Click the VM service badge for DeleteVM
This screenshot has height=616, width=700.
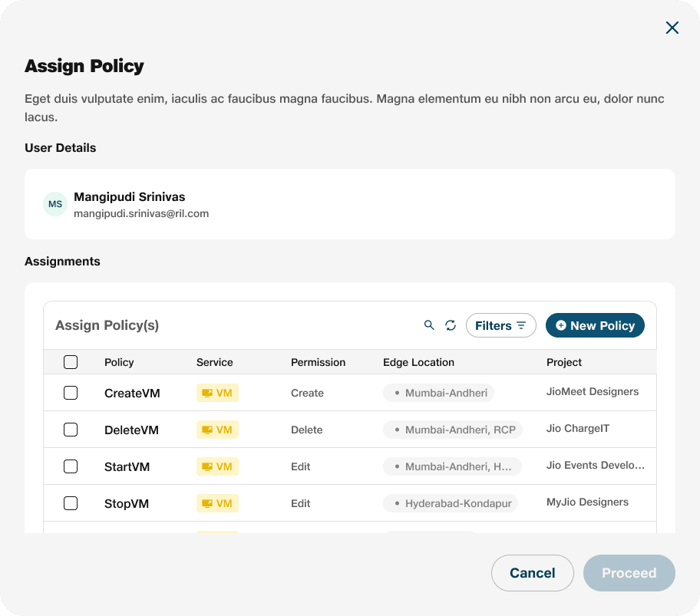tap(217, 430)
